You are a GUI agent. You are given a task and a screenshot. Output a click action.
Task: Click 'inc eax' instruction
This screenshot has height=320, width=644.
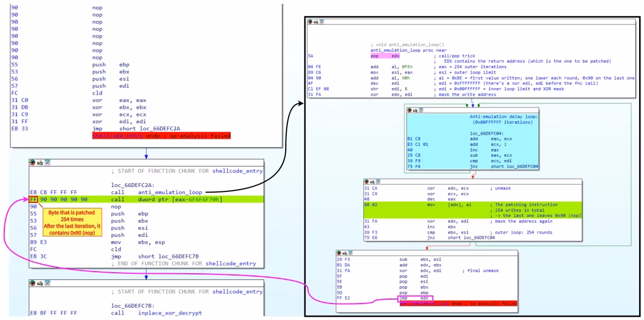(x=485, y=150)
